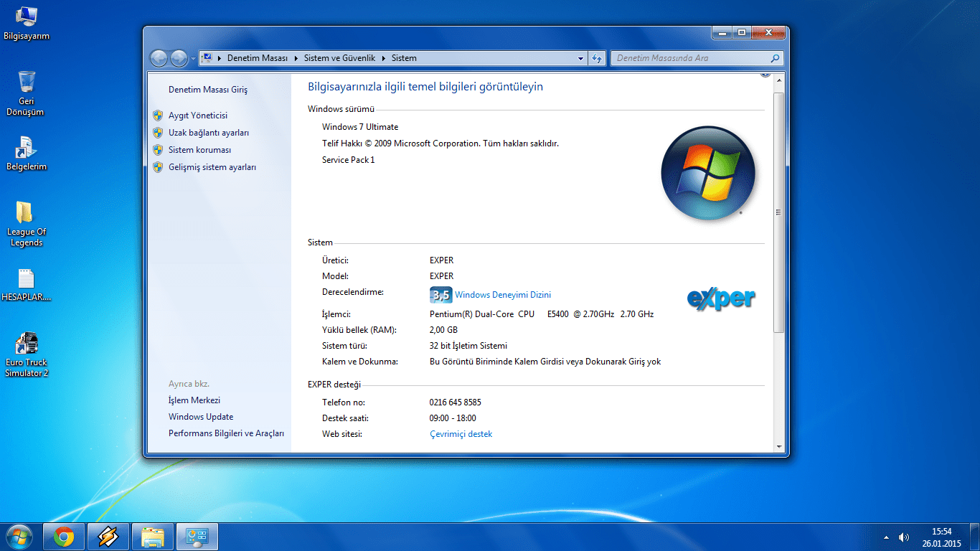Click the phone number "0216 645 8585"

[456, 402]
